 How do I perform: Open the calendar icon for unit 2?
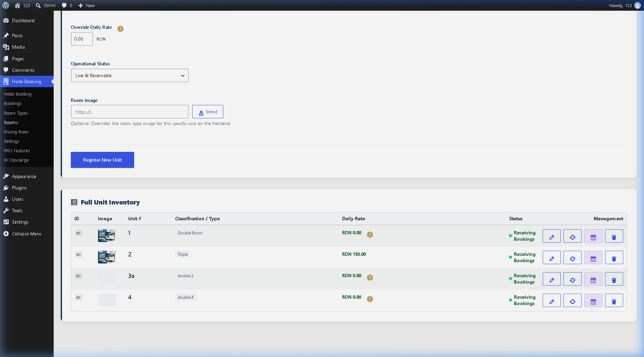[x=593, y=257]
